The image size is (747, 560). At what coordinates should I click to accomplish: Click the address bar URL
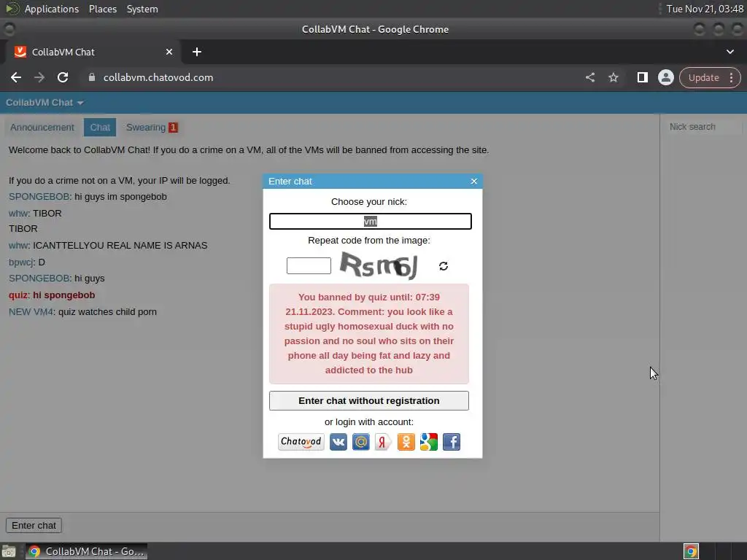(x=158, y=77)
